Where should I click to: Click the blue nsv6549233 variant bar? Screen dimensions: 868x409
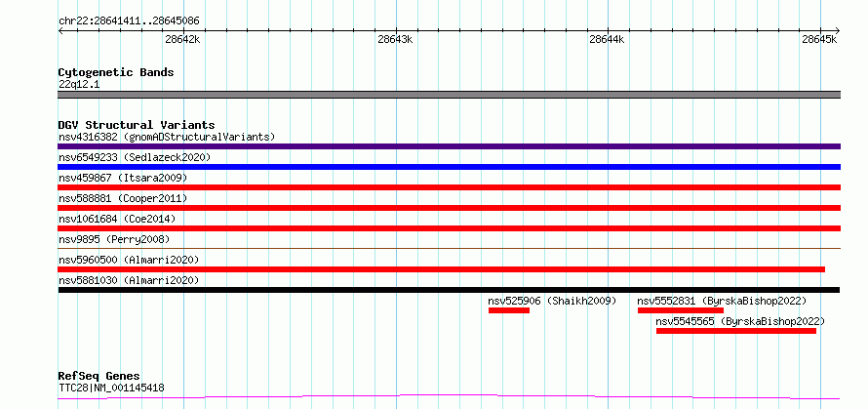click(x=449, y=167)
